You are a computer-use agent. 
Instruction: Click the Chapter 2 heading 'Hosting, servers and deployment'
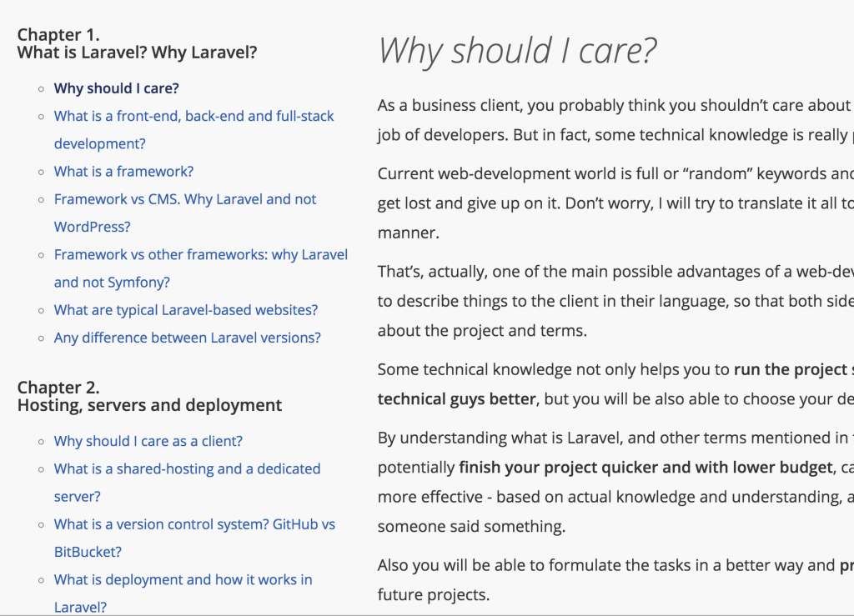click(149, 405)
